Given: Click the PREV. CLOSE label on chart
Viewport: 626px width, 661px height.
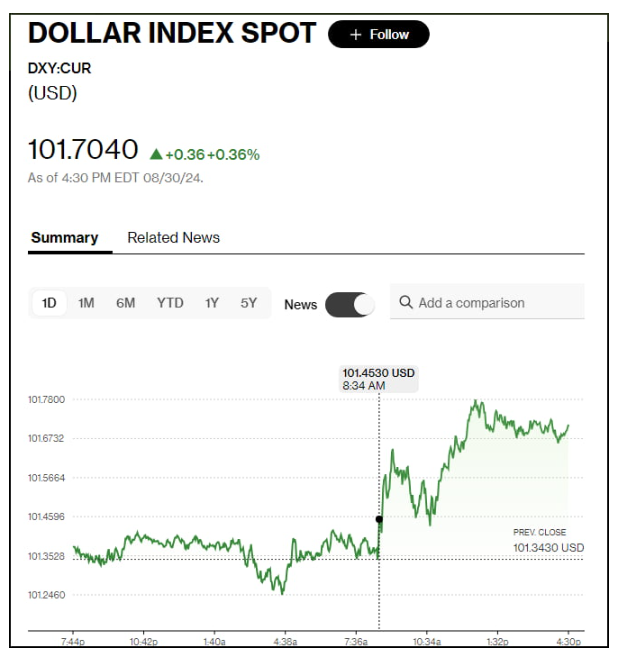Looking at the screenshot, I should tap(539, 533).
